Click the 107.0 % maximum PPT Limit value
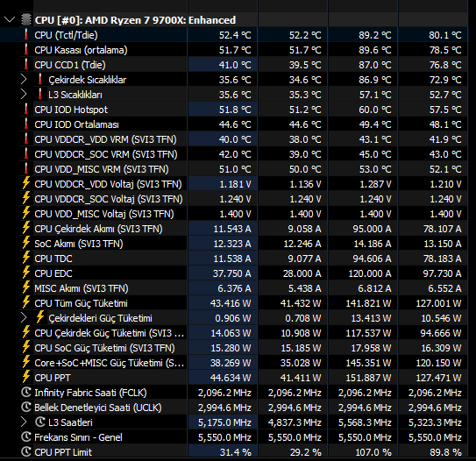The width and height of the screenshot is (476, 461). (373, 452)
